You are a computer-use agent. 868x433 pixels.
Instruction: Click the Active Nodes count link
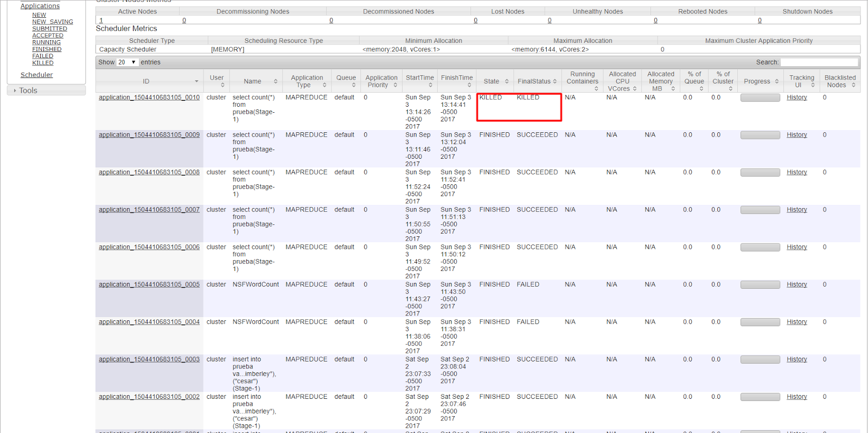point(101,21)
